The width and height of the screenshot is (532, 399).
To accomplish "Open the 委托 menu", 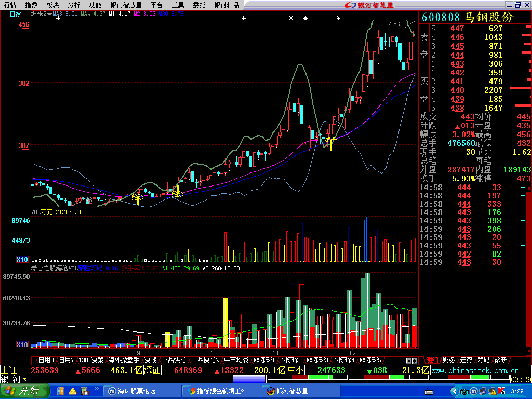I will click(x=199, y=5).
